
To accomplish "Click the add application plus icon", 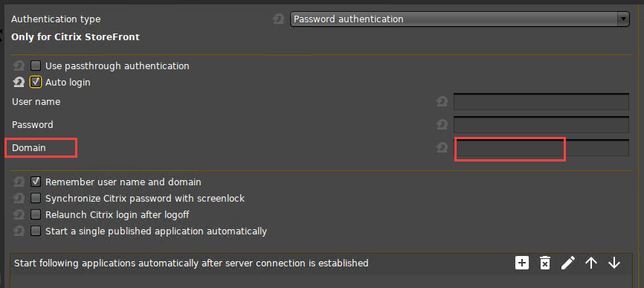I will 521,263.
